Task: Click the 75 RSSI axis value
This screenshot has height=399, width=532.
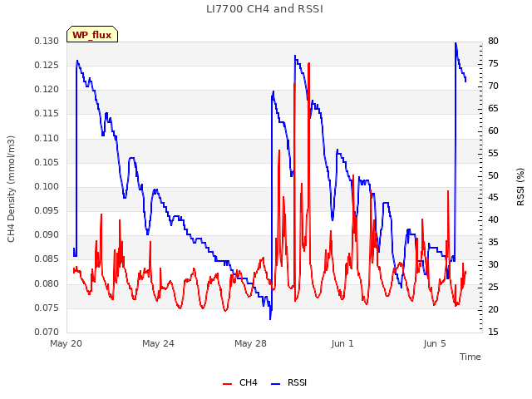Action: (493, 64)
